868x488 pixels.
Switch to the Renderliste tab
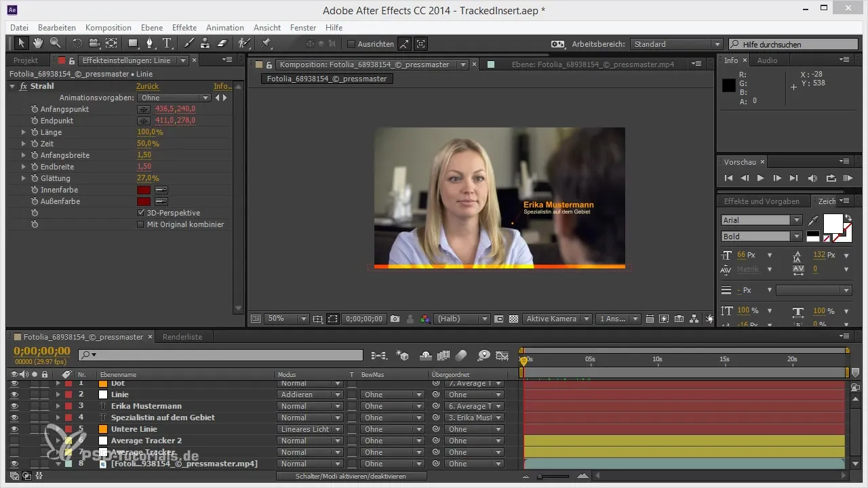point(182,337)
